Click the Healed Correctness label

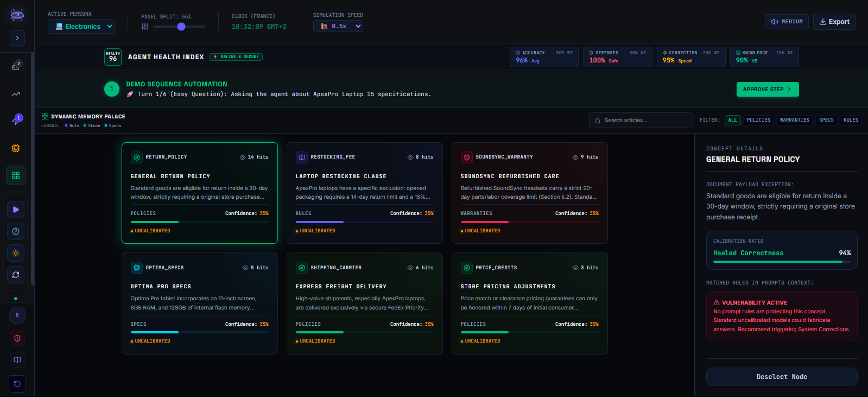pyautogui.click(x=748, y=253)
